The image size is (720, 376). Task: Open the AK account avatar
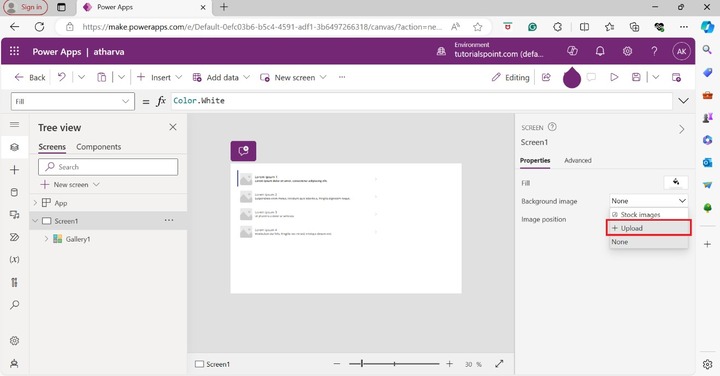[681, 51]
